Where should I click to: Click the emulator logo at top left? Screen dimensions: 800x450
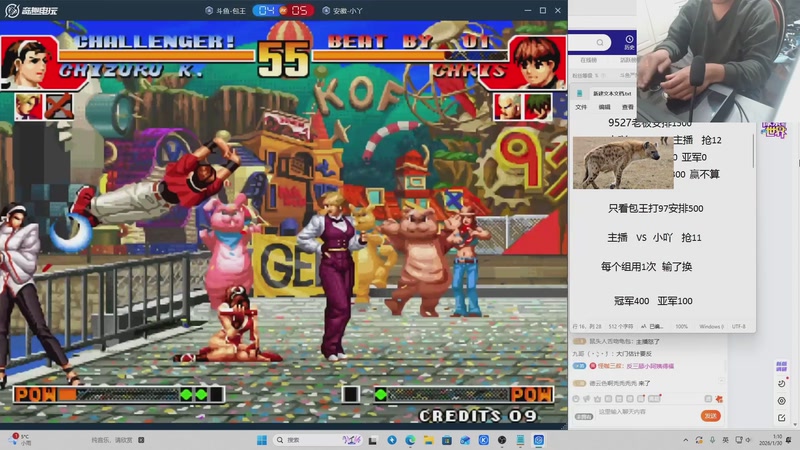[30, 10]
